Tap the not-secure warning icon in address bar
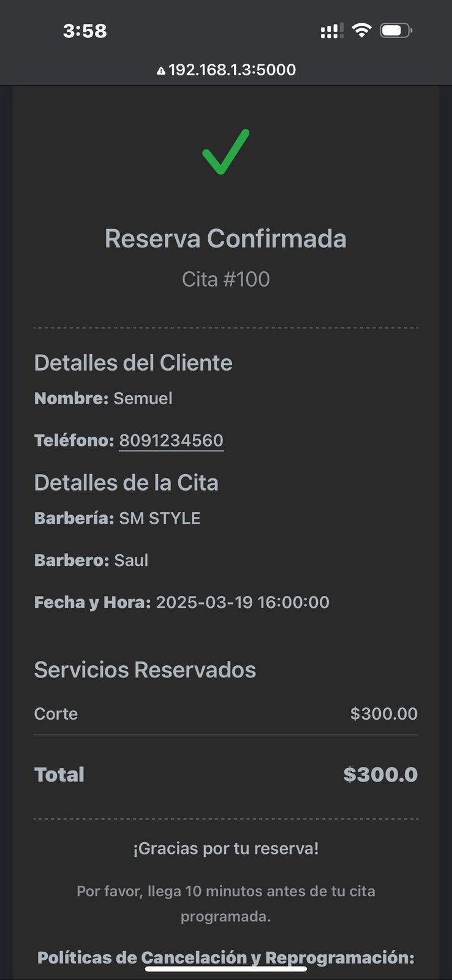The height and width of the screenshot is (980, 452). [161, 70]
